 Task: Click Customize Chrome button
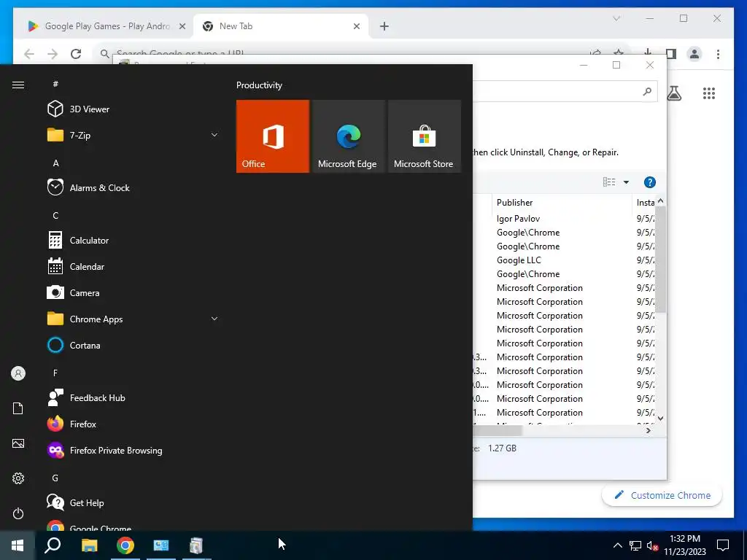(662, 495)
